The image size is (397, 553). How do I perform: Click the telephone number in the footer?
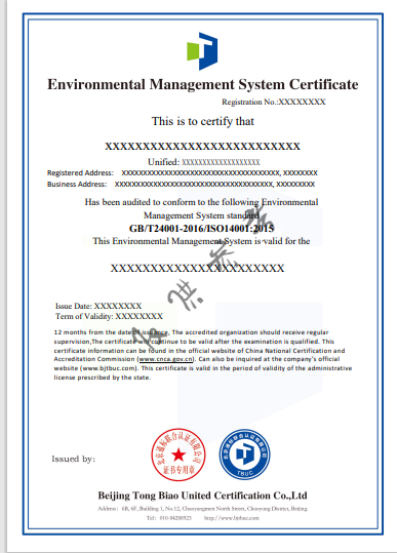(x=176, y=518)
